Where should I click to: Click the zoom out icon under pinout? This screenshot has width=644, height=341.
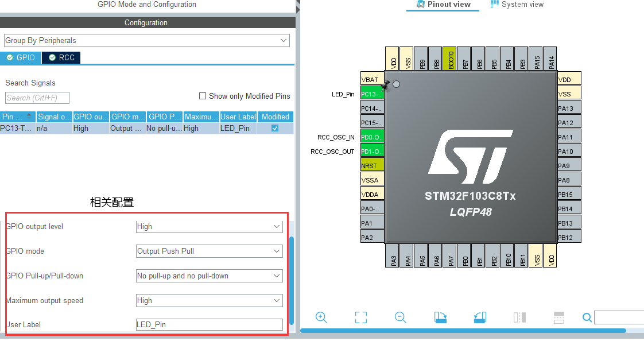pos(400,317)
